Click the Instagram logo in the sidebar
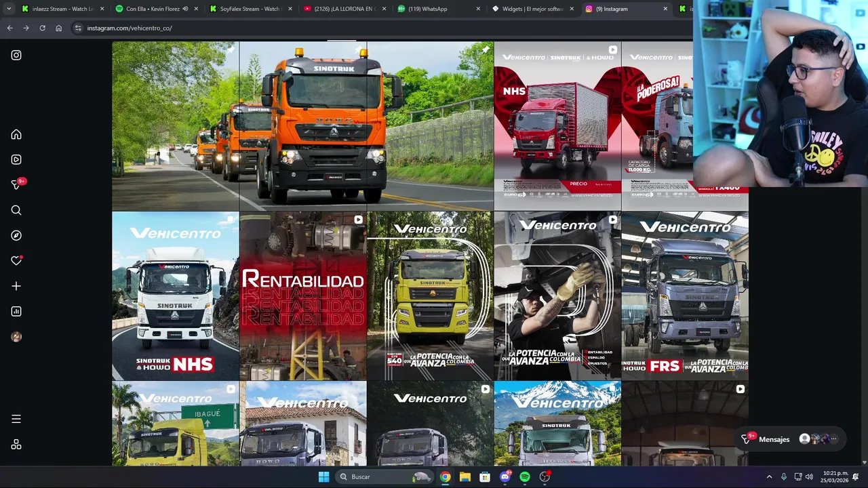 (16, 55)
